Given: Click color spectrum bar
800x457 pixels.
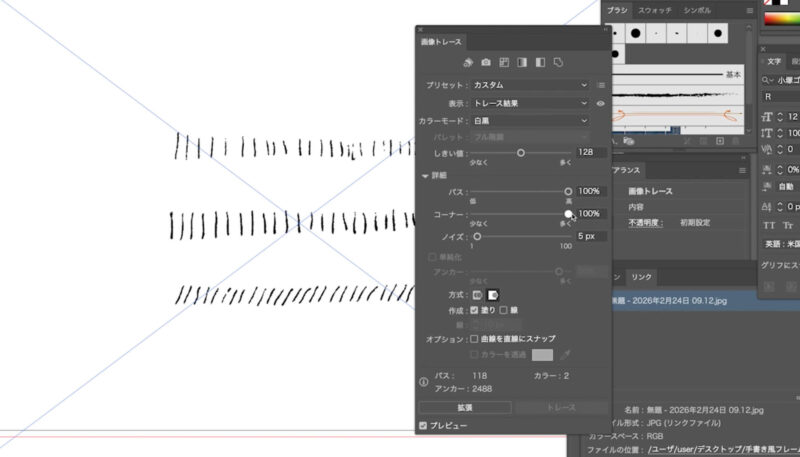Looking at the screenshot, I should (782, 19).
